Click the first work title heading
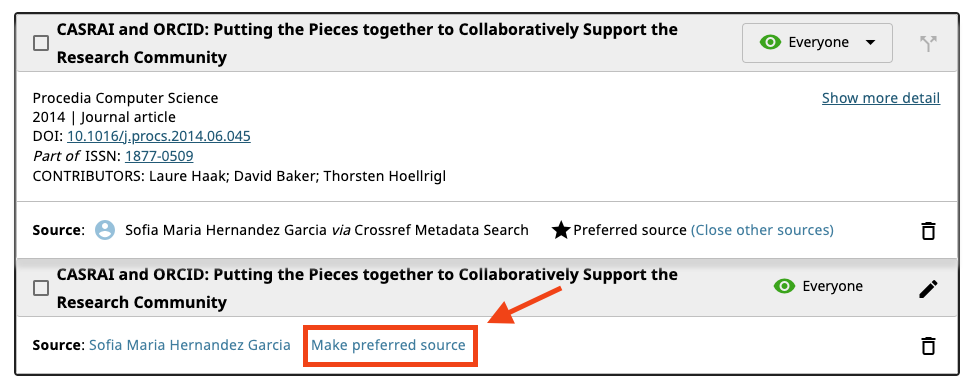The width and height of the screenshot is (974, 388). (x=367, y=43)
